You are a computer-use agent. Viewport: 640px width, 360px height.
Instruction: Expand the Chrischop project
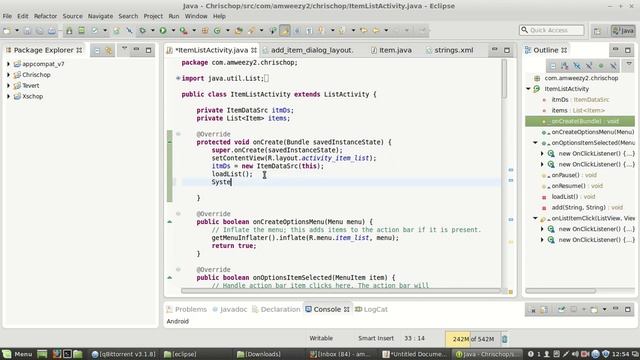[x=8, y=75]
